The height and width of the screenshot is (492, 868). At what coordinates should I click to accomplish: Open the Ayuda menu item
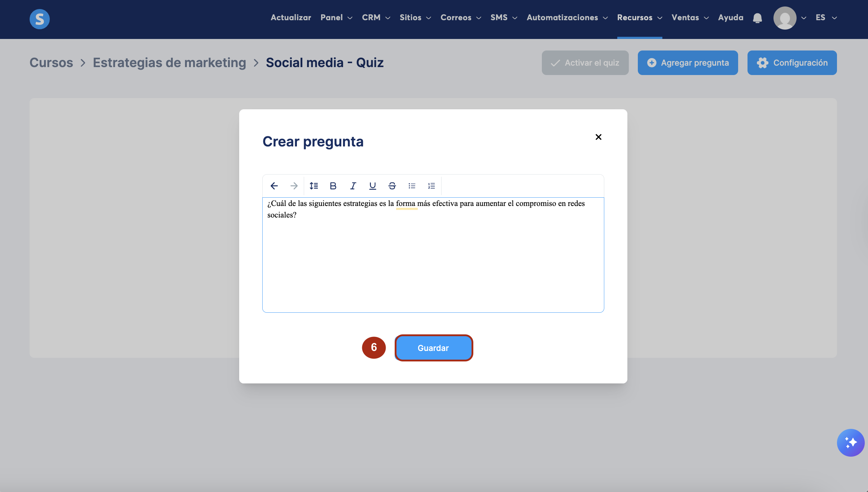(731, 18)
